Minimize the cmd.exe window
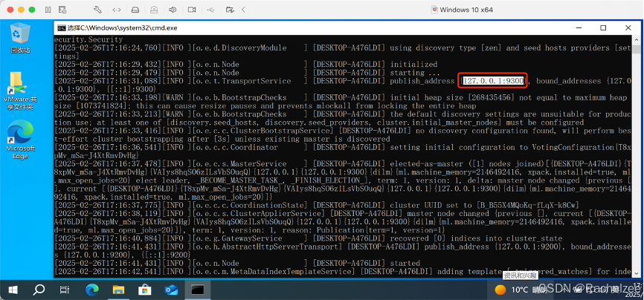The width and height of the screenshot is (644, 300). pyautogui.click(x=579, y=28)
